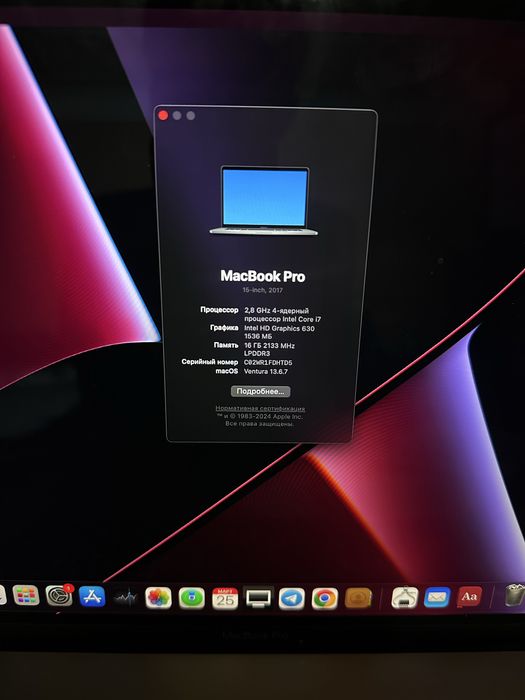Open the Trash in the dock
This screenshot has height=700, width=525.
(x=515, y=595)
